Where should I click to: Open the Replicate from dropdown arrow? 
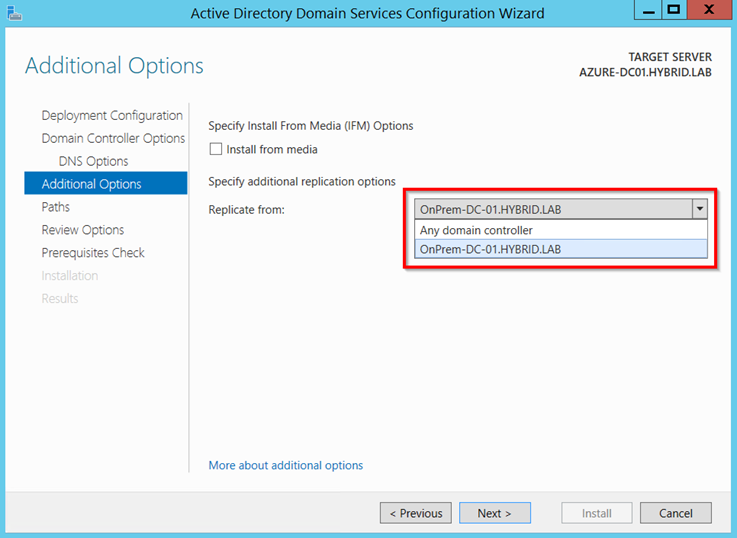coord(699,209)
